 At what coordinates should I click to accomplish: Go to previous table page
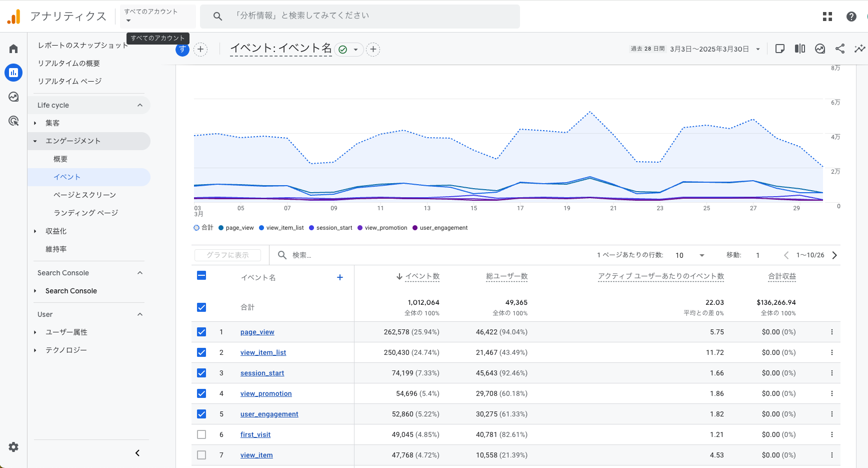click(786, 255)
